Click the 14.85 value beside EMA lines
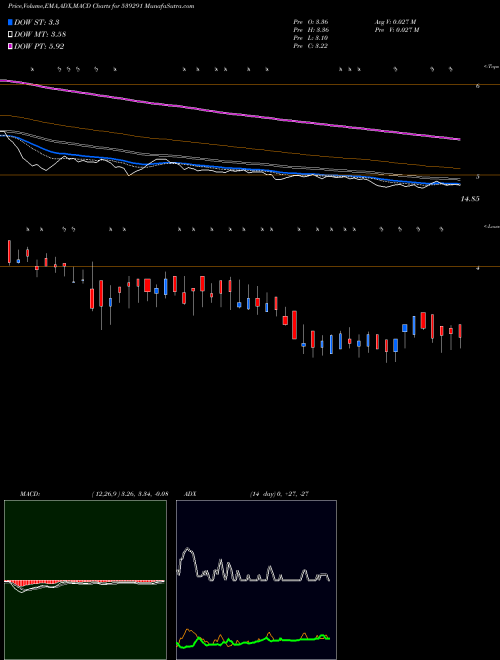This screenshot has width=500, height=660. point(470,199)
